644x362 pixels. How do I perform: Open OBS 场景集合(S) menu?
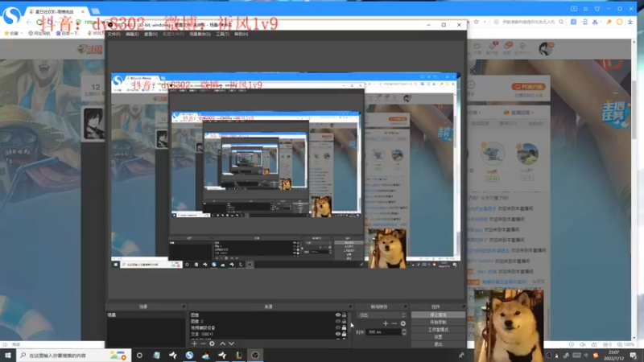point(200,34)
